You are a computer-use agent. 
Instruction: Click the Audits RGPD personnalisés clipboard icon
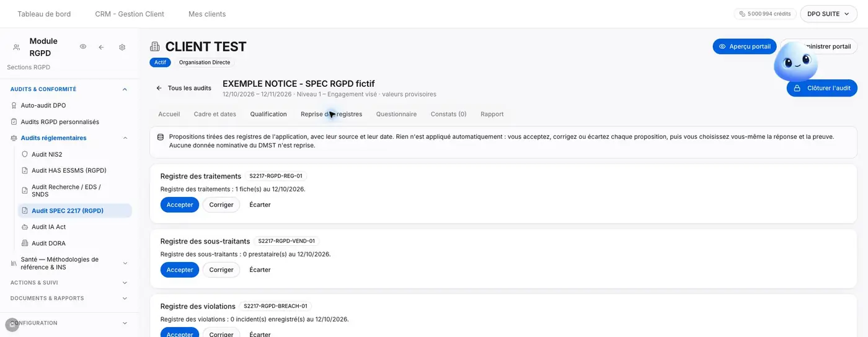14,122
